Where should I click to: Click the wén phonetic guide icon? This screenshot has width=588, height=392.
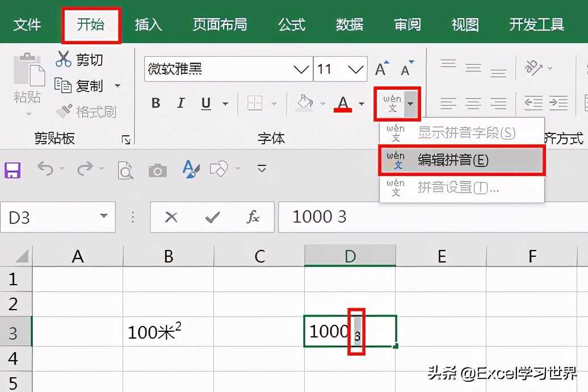[392, 103]
